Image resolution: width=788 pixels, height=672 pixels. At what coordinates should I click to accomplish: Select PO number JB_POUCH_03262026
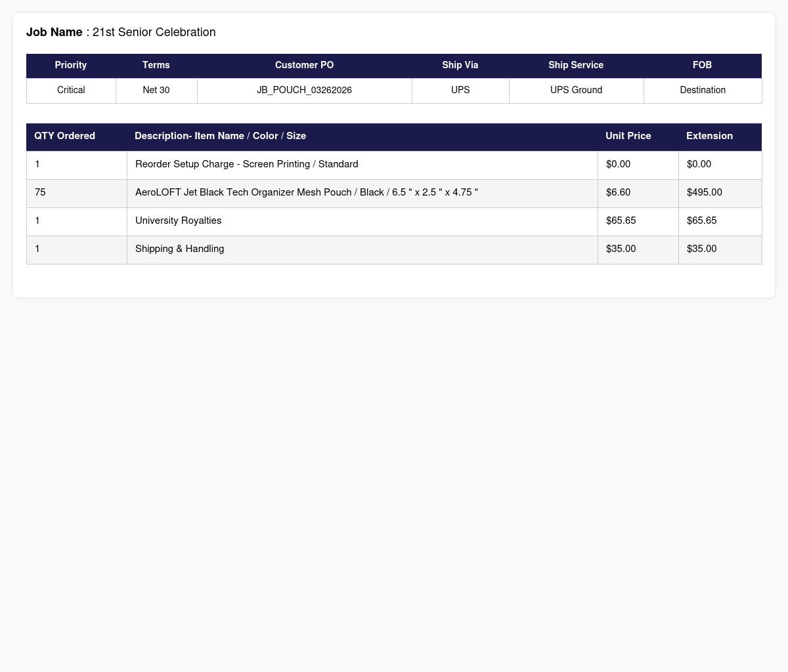coord(305,91)
